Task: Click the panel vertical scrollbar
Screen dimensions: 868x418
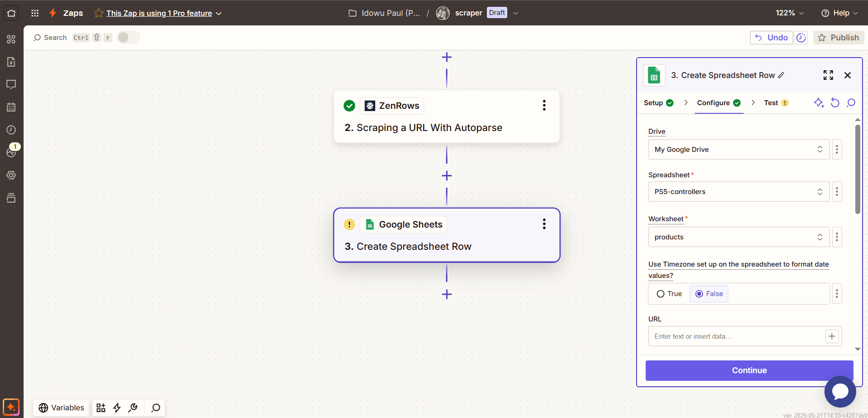Action: (858, 169)
